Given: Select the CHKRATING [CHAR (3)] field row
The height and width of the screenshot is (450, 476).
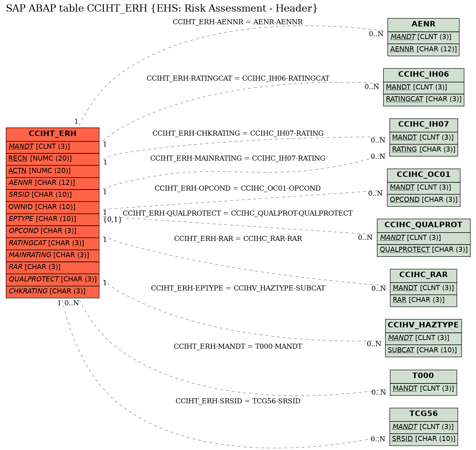Looking at the screenshot, I should tap(52, 291).
